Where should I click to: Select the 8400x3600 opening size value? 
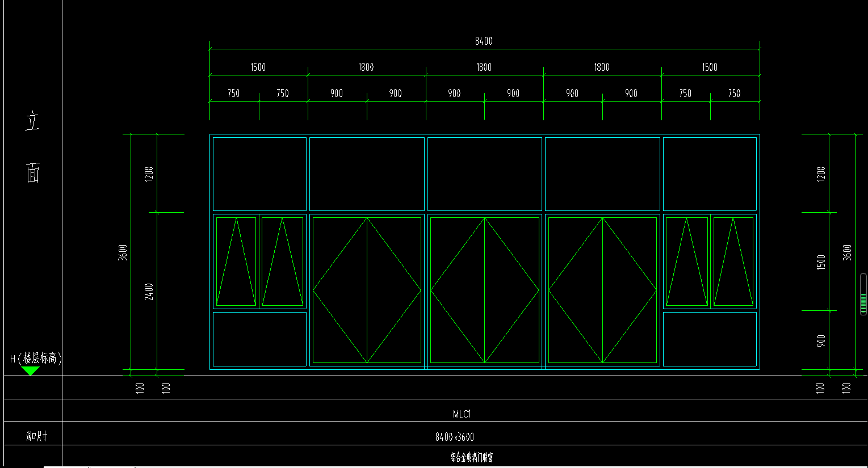point(455,437)
